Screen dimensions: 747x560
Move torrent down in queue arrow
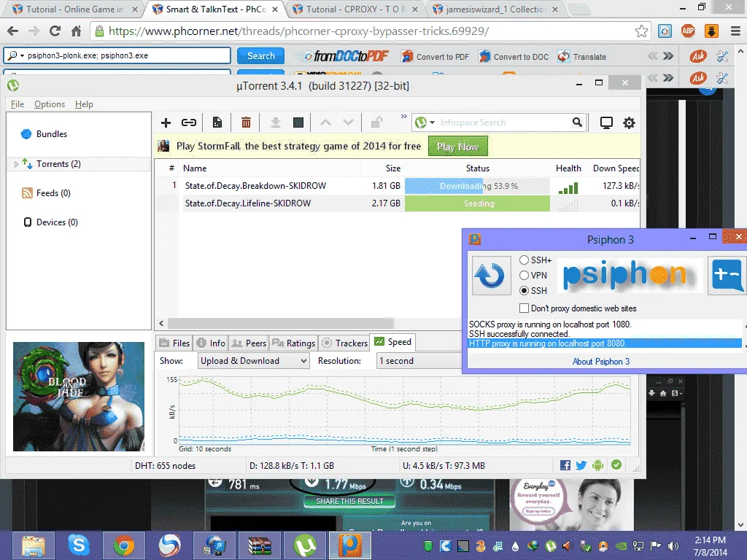[x=348, y=122]
